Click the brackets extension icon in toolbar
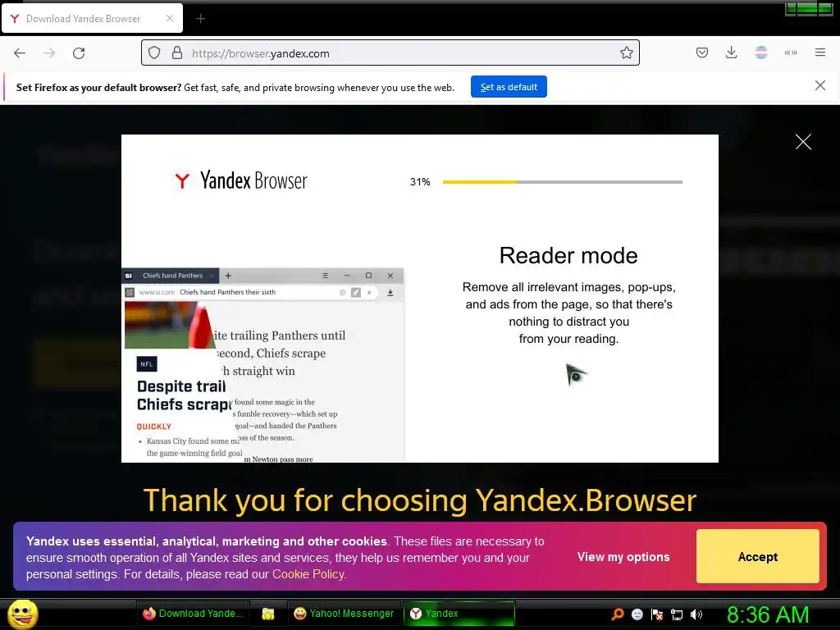Viewport: 840px width, 630px height. [x=791, y=52]
